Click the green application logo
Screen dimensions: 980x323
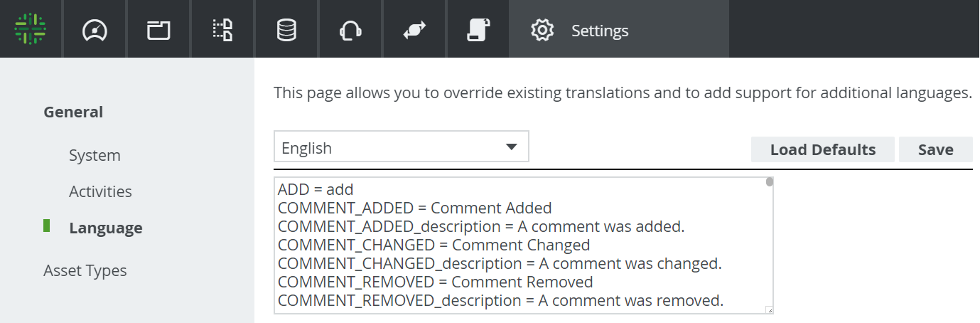[31, 29]
